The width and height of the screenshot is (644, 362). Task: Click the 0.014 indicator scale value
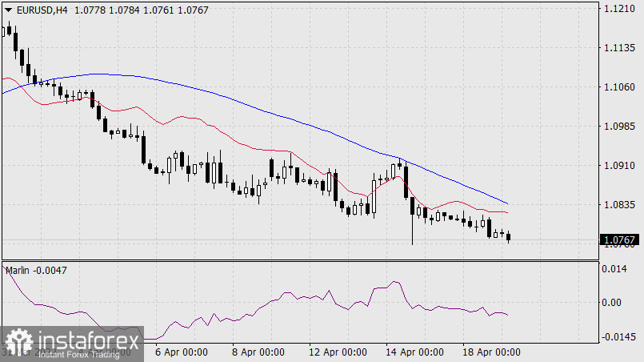coord(614,269)
